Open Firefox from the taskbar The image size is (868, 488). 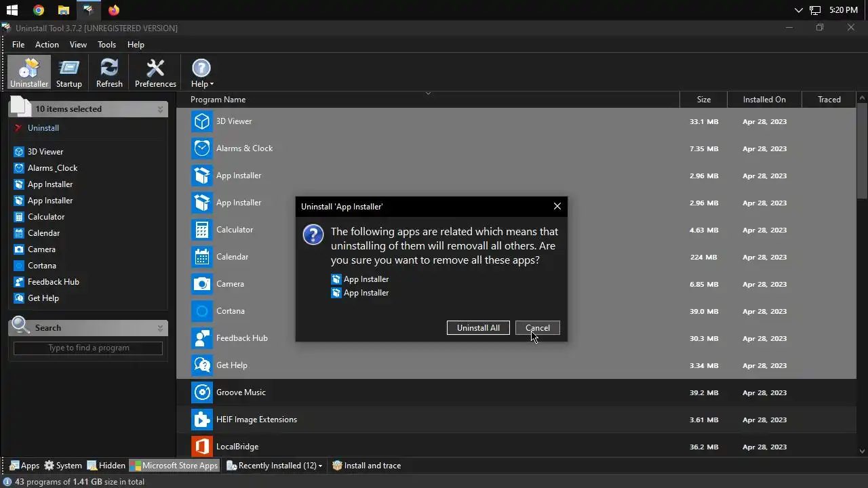click(113, 10)
